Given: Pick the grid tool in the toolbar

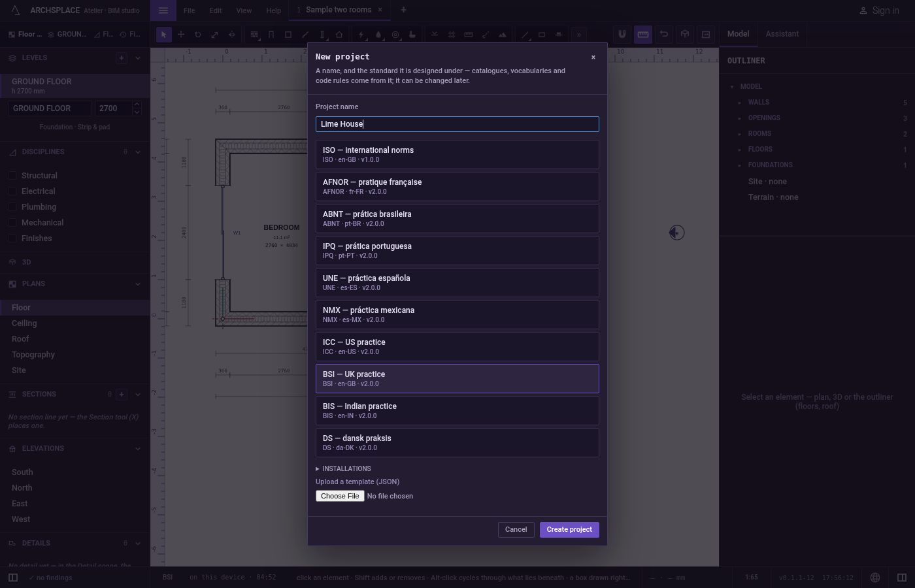Looking at the screenshot, I should point(452,35).
